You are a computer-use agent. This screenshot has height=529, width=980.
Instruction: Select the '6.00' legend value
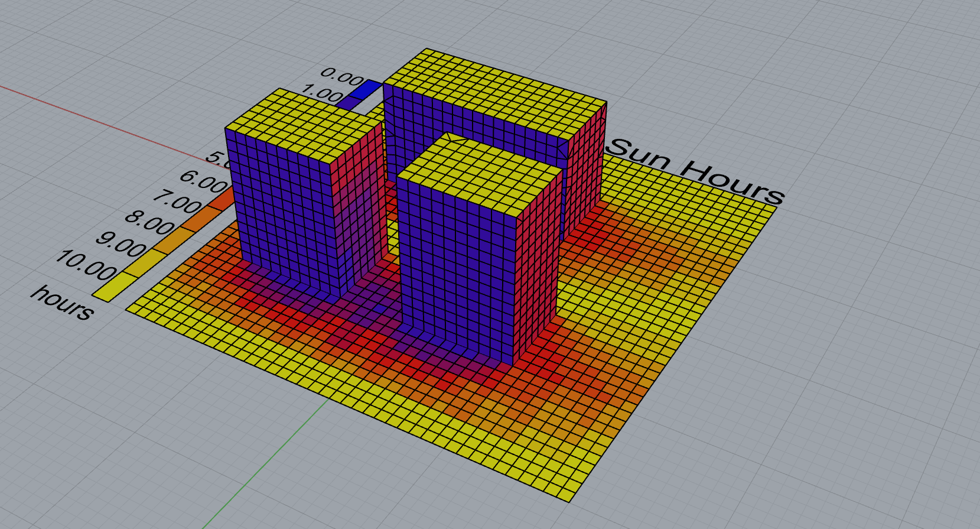tap(203, 181)
